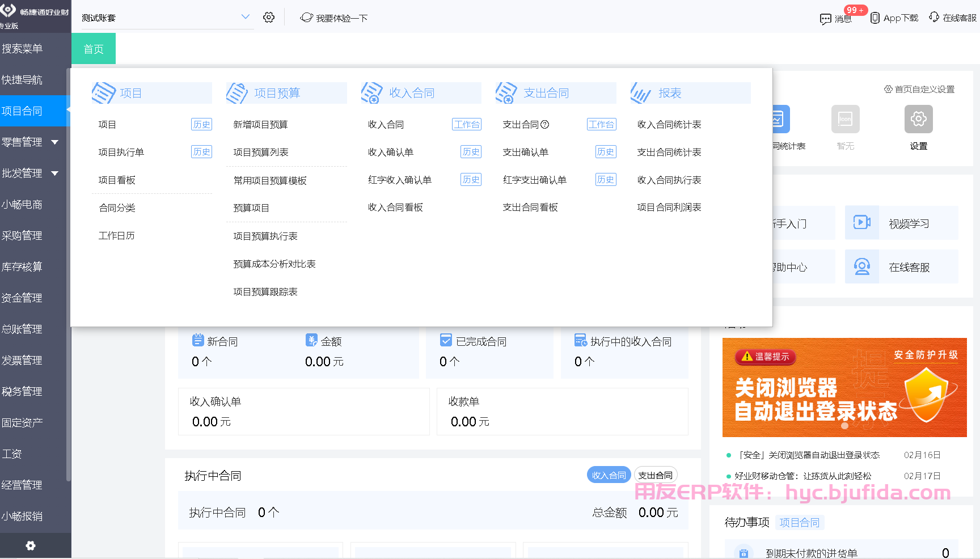Open 工作日历 menu entry
Image resolution: width=980 pixels, height=559 pixels.
pyautogui.click(x=116, y=235)
